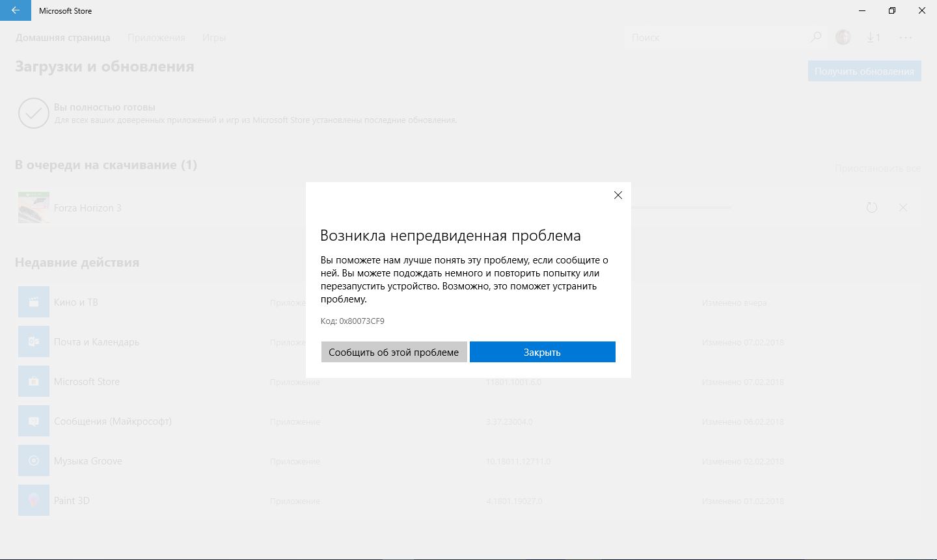937x560 pixels.
Task: Click version 4.1801.19027.0 text
Action: 514,501
